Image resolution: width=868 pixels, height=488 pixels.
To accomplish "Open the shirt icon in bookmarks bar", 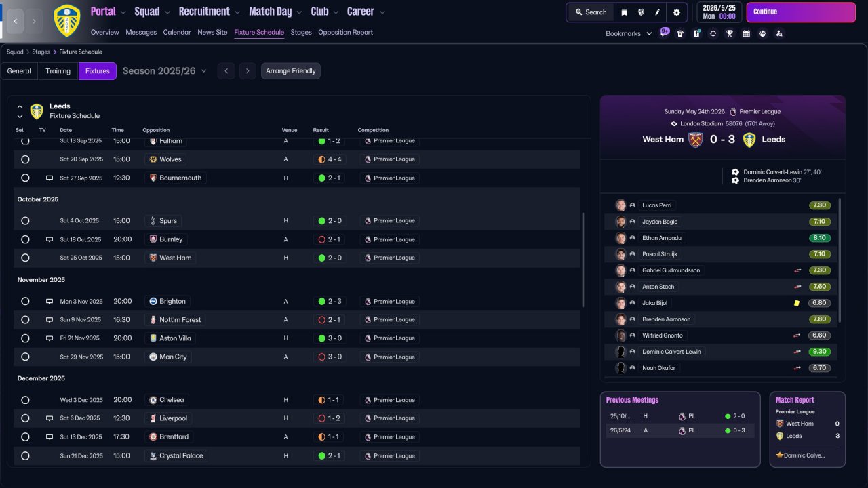I will 680,33.
